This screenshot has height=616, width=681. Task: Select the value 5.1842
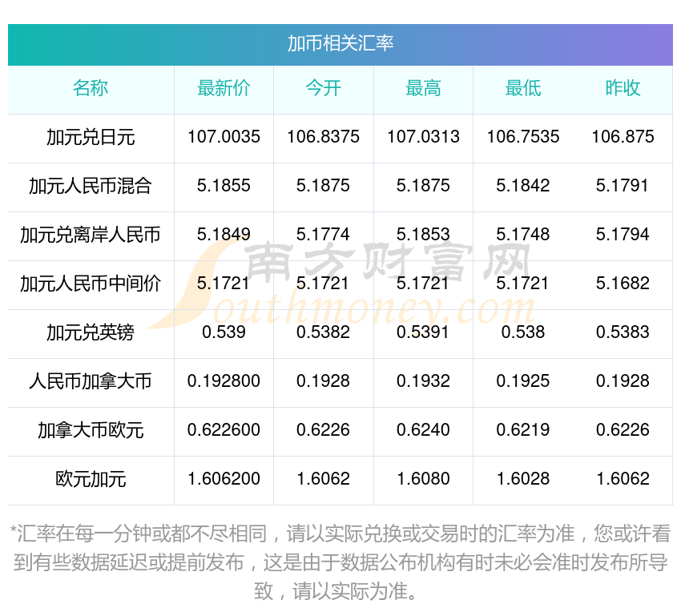(523, 186)
